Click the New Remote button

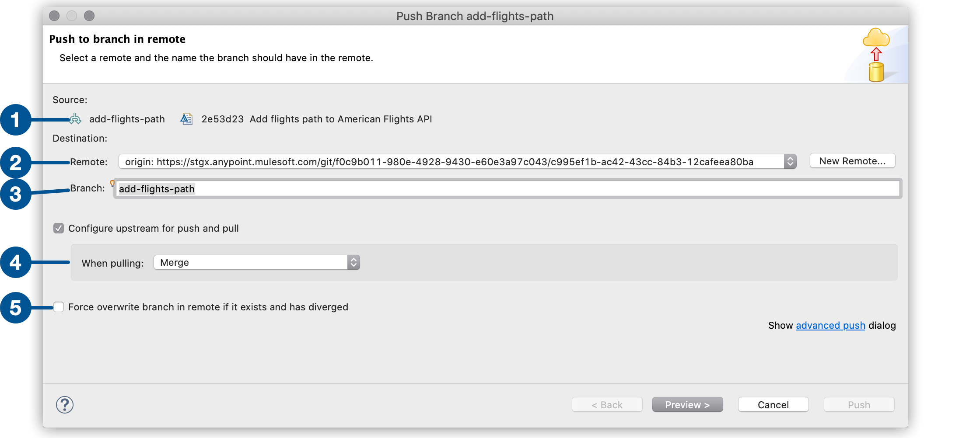(x=852, y=160)
